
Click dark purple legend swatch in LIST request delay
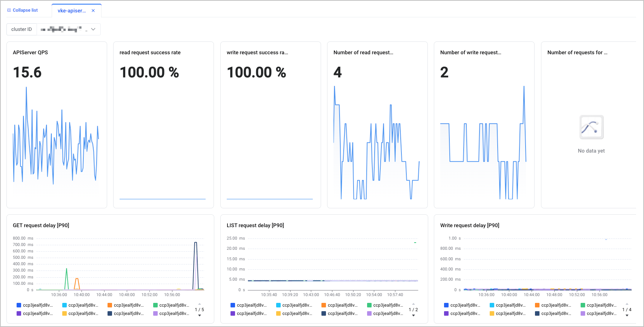[233, 313]
